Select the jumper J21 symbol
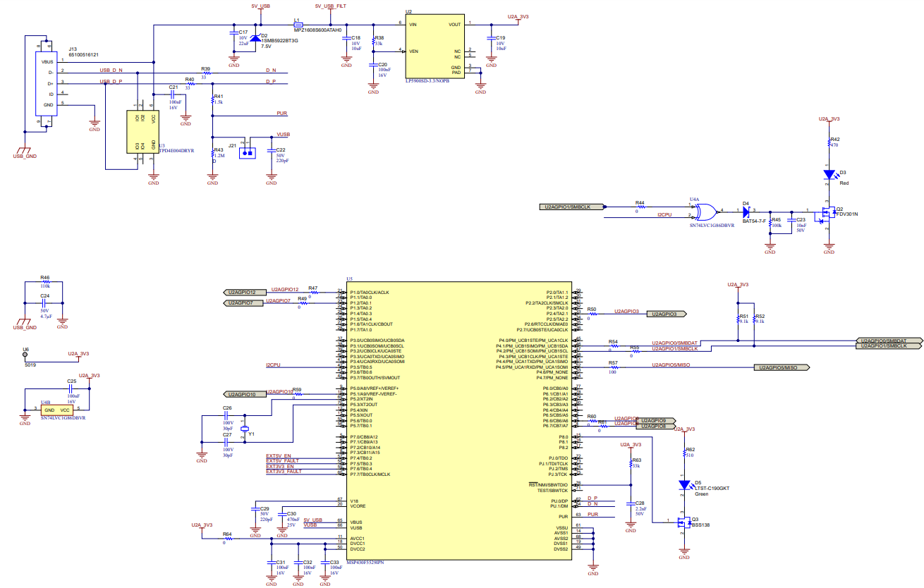Image resolution: width=924 pixels, height=588 pixels. click(x=248, y=152)
